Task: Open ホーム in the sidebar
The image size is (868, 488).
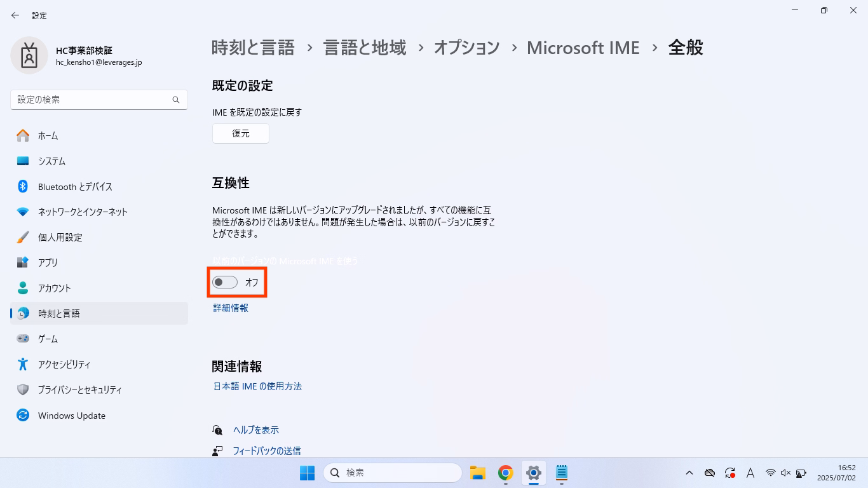Action: [x=99, y=135]
